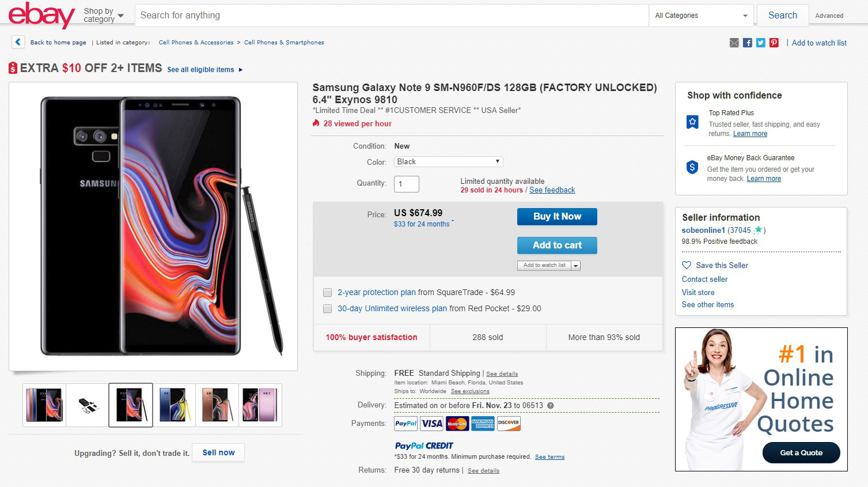The width and height of the screenshot is (868, 487).
Task: Click the back arrow to home page
Action: pos(18,42)
